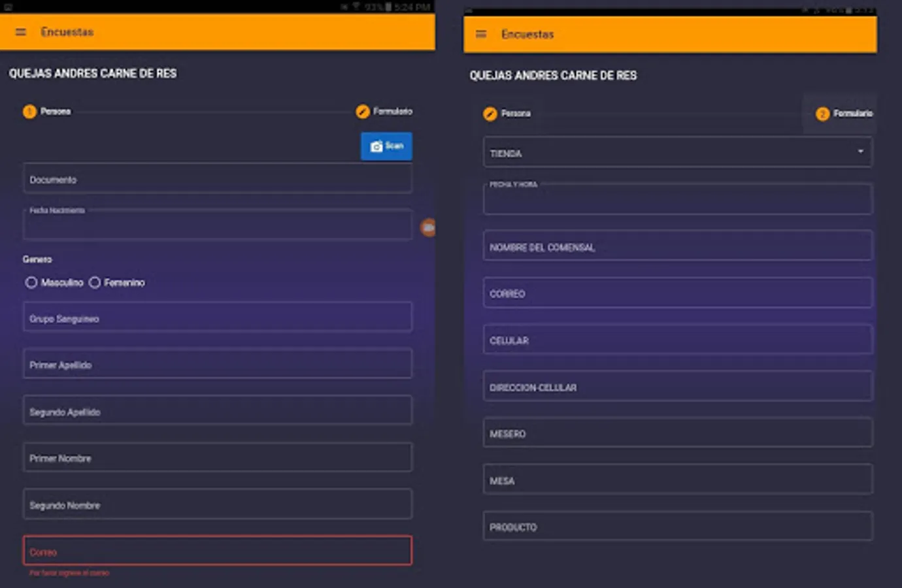Select Persona step in right screen
Viewport: 902px width, 588px height.
507,114
